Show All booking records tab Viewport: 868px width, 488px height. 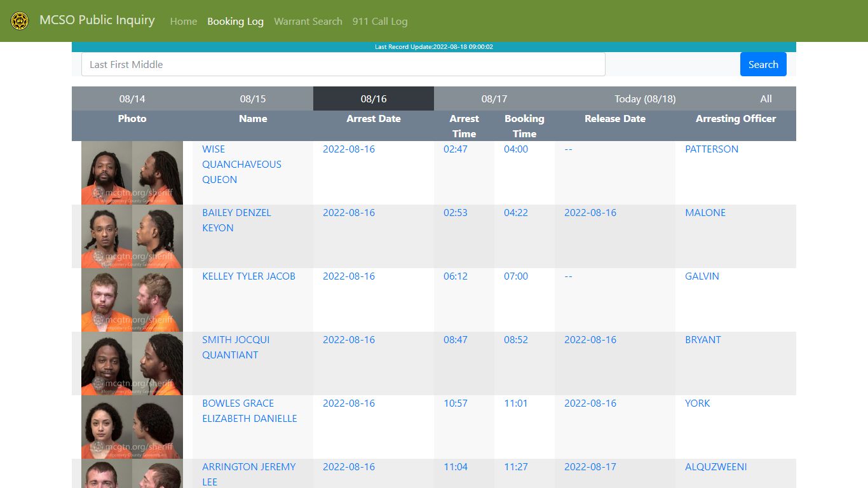click(x=766, y=98)
